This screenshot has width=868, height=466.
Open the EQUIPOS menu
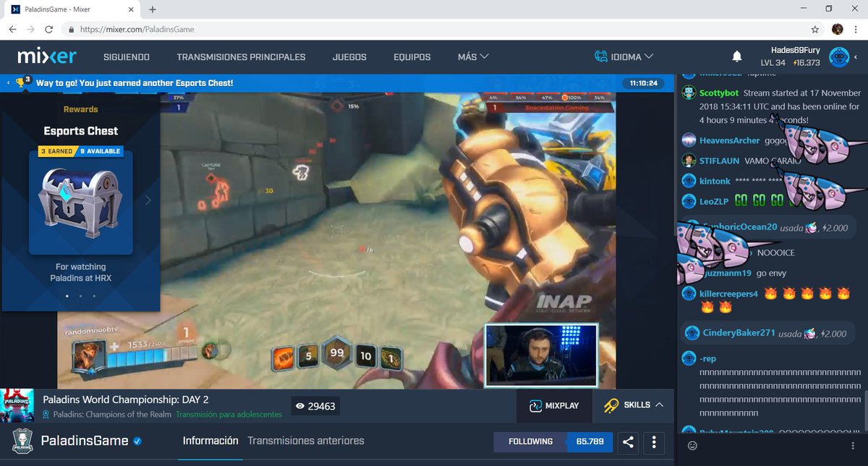(x=412, y=57)
